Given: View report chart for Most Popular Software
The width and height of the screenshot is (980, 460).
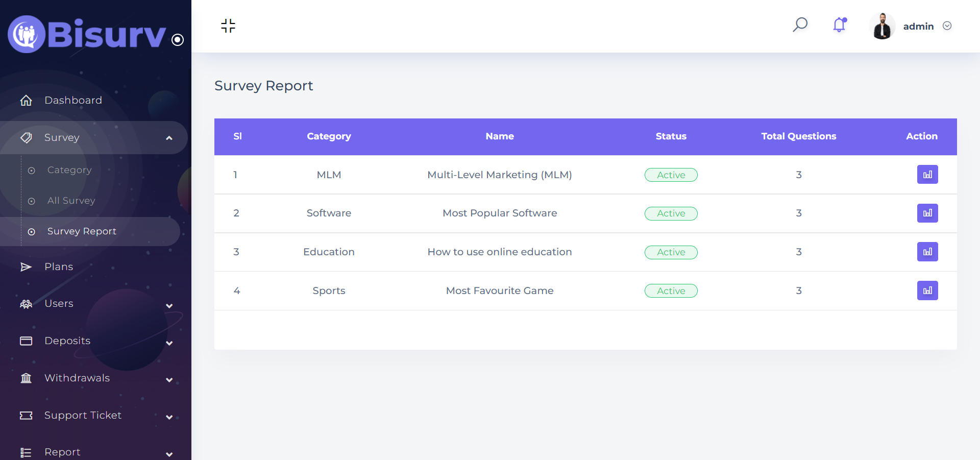Looking at the screenshot, I should [x=927, y=213].
